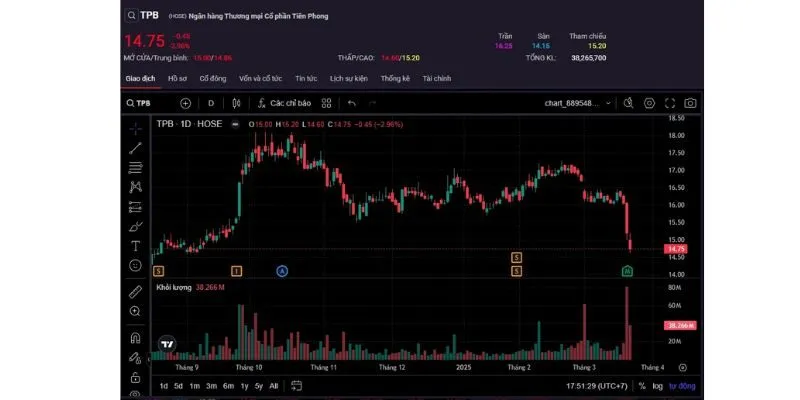The height and width of the screenshot is (400, 800).
Task: Open the Vốn và cổ tức tab
Action: click(x=260, y=79)
